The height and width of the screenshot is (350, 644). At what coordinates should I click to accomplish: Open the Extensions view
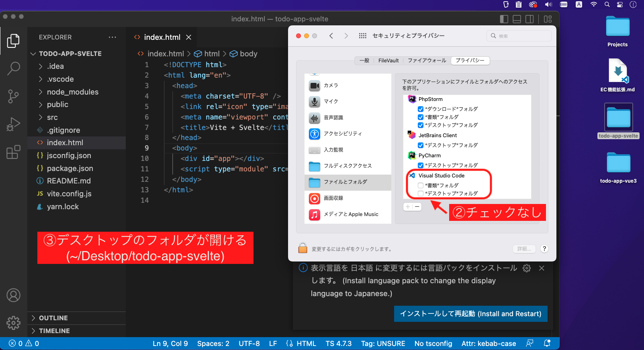point(13,152)
